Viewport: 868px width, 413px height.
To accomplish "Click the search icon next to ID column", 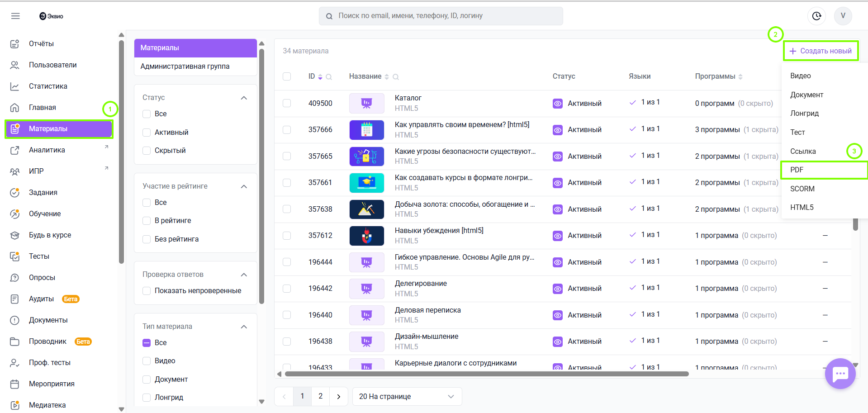I will pyautogui.click(x=329, y=77).
